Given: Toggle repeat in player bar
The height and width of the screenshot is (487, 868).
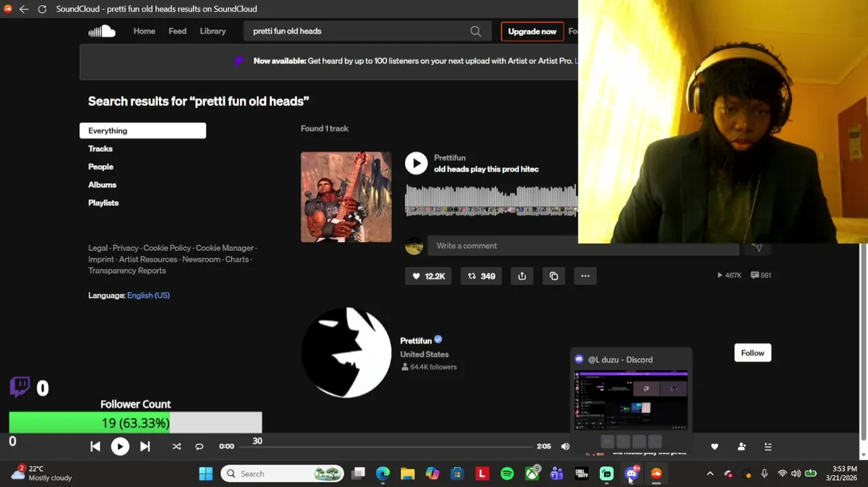Looking at the screenshot, I should [x=199, y=446].
